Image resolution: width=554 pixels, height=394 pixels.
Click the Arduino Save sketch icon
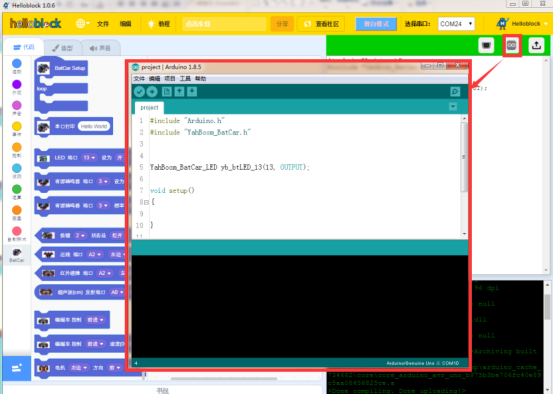192,92
